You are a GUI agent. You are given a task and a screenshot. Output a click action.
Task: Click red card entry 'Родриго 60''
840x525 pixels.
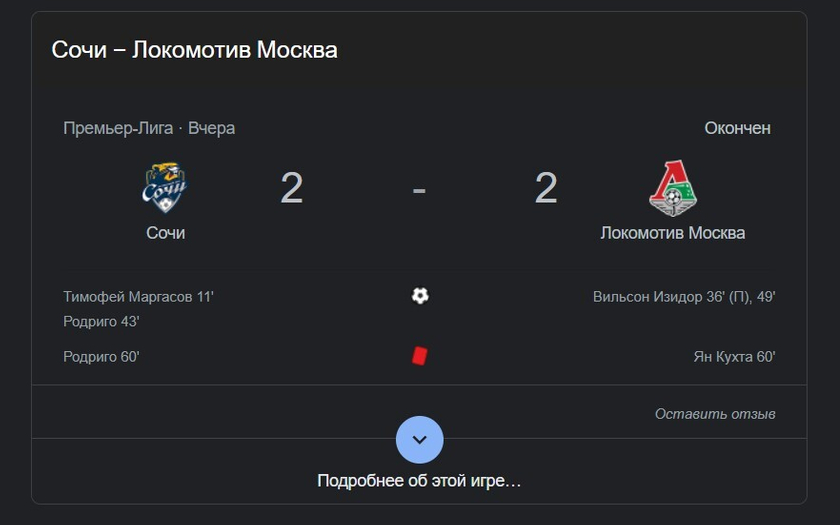101,357
